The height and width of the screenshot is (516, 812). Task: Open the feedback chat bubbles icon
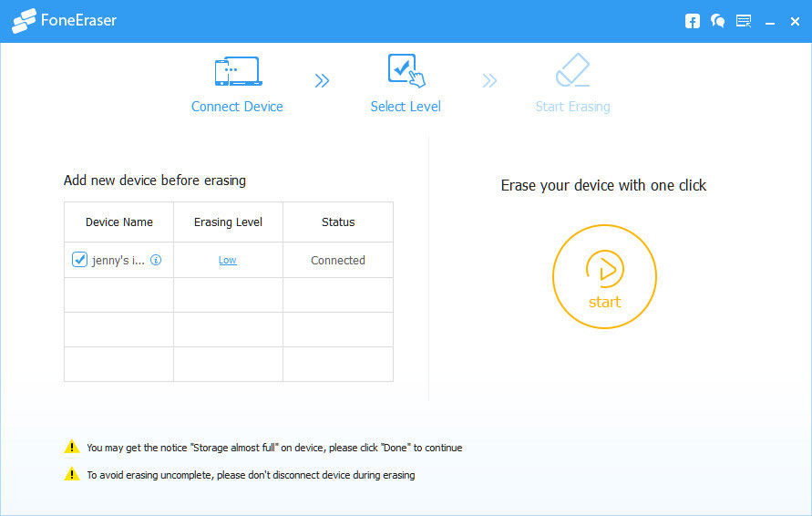[x=718, y=21]
